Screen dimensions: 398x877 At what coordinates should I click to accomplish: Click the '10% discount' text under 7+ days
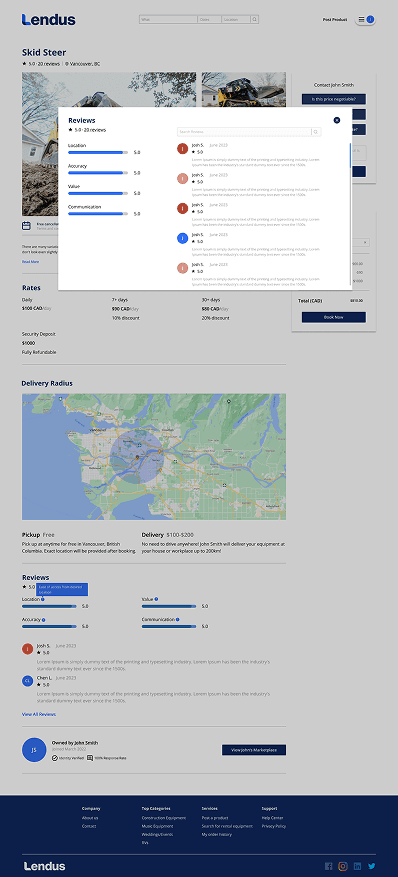126,318
